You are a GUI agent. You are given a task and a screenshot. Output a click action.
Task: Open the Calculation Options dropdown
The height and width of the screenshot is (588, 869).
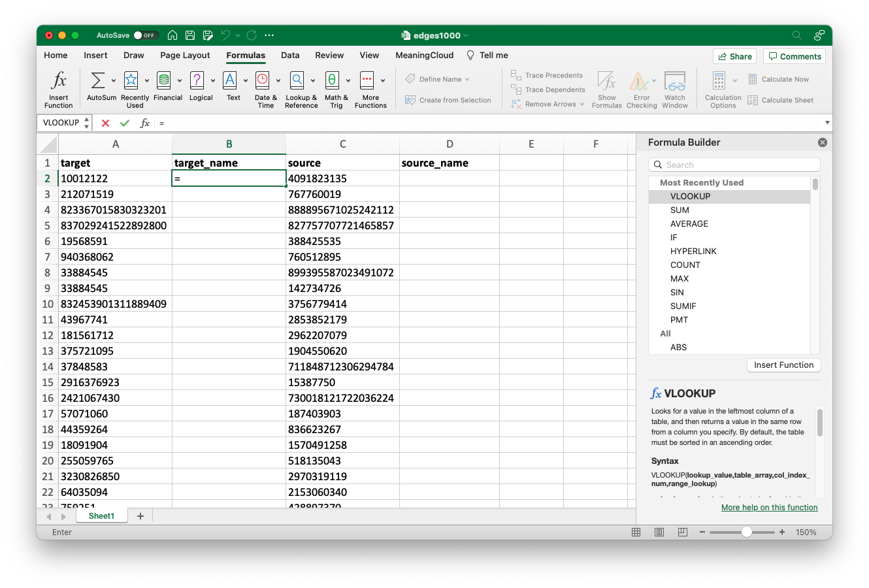coord(722,90)
